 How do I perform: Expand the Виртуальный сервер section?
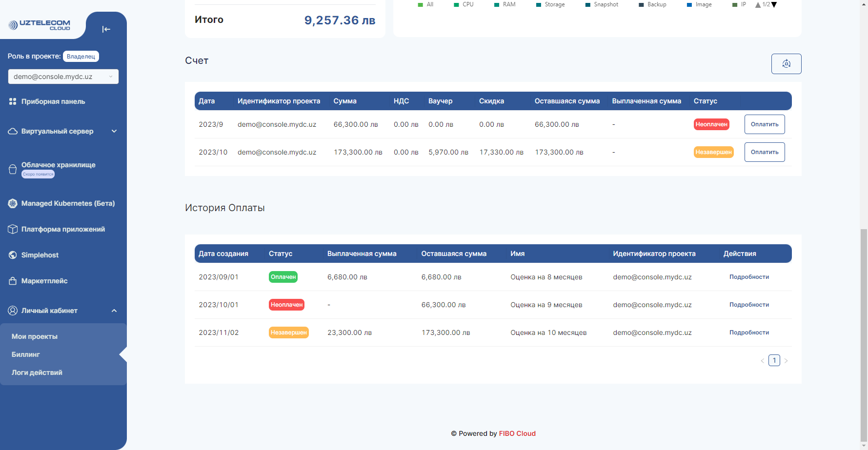(114, 131)
